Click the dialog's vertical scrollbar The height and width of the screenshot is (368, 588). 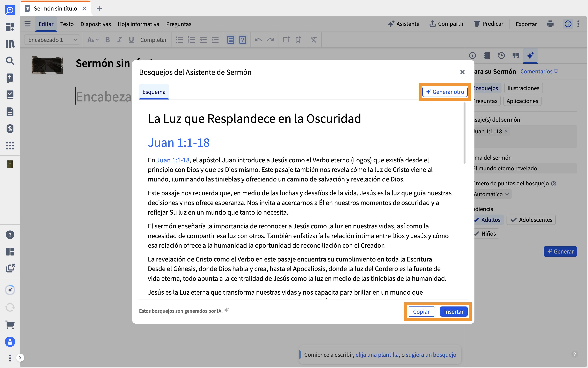point(465,133)
